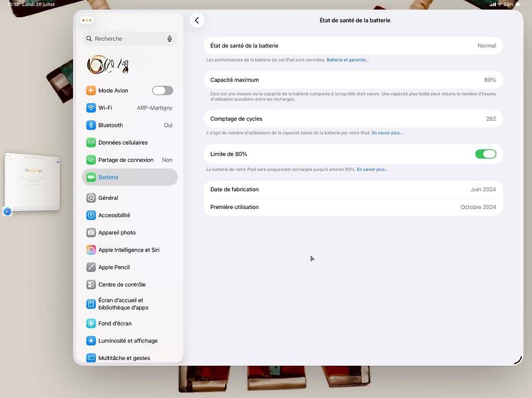Click the Bluetooth icon

coord(91,125)
